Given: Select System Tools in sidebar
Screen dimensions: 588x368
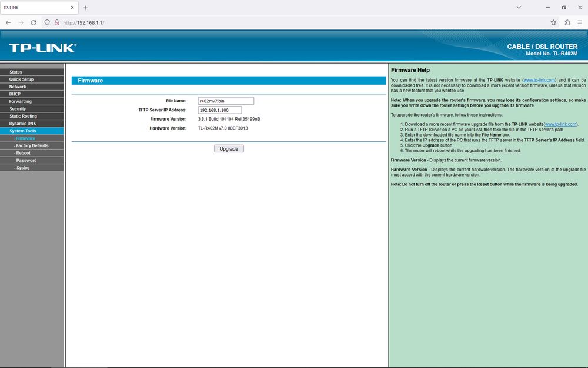Looking at the screenshot, I should 32,131.
